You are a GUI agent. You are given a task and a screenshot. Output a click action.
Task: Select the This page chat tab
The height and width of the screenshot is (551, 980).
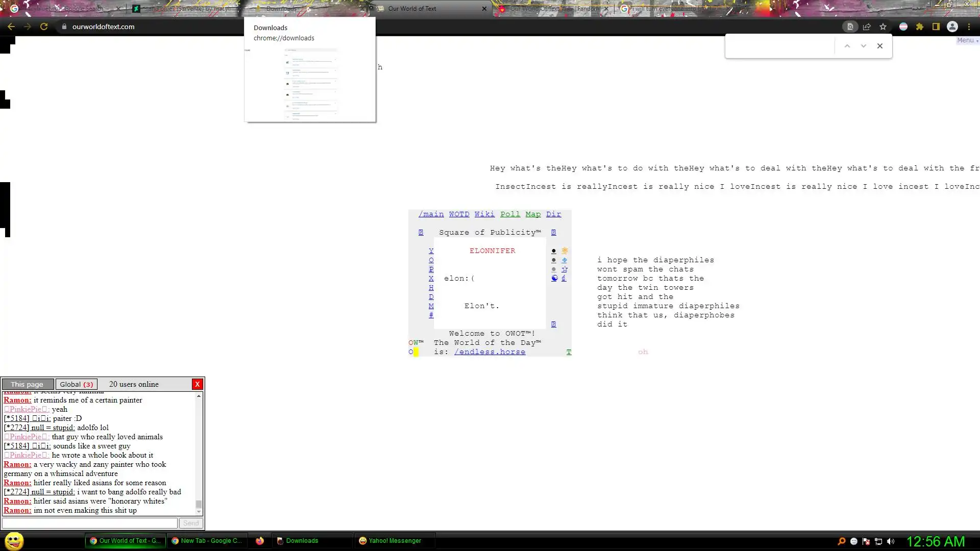(x=27, y=384)
